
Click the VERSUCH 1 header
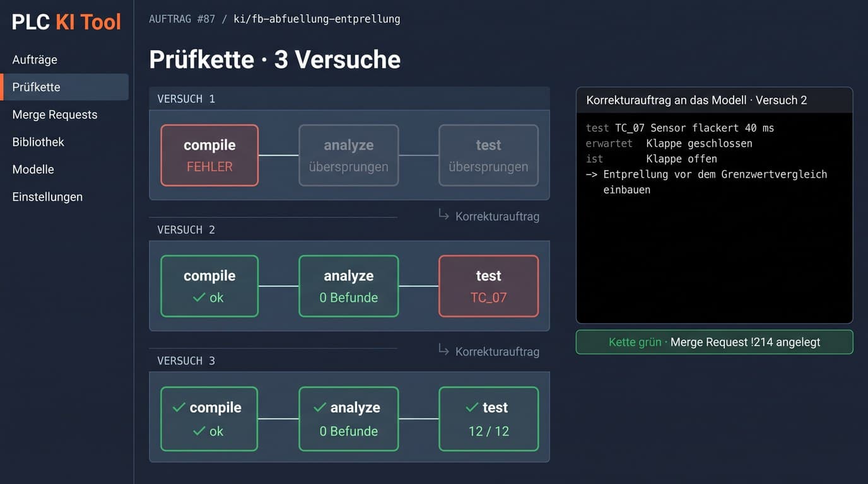tap(349, 99)
